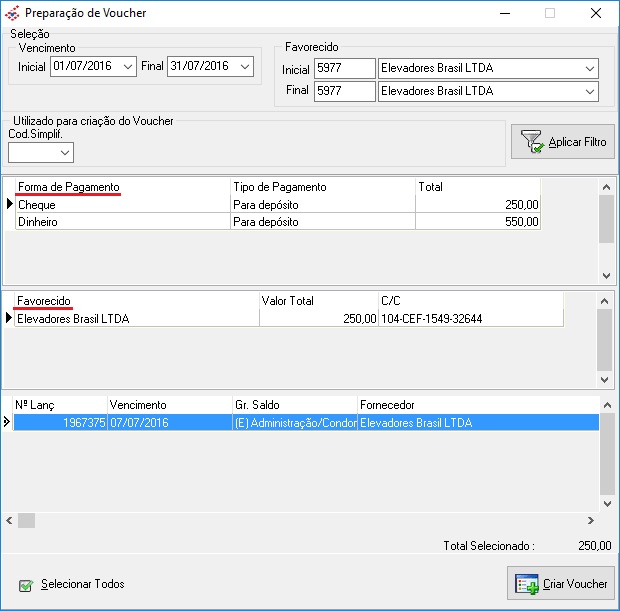The image size is (620, 611).
Task: Click row indicator arrow beside Elevadores Brasil LTDA
Action: (10, 318)
